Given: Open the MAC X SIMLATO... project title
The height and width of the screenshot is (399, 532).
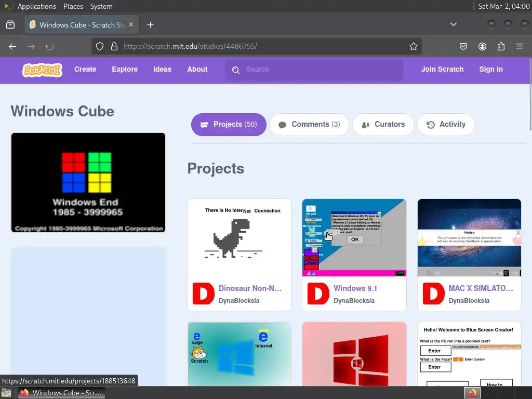Looking at the screenshot, I should click(481, 288).
